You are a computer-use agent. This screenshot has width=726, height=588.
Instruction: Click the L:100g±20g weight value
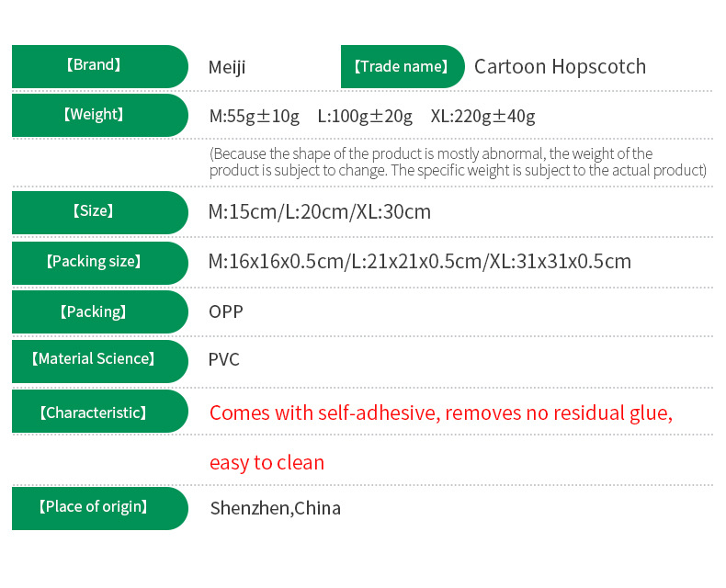[x=365, y=116]
